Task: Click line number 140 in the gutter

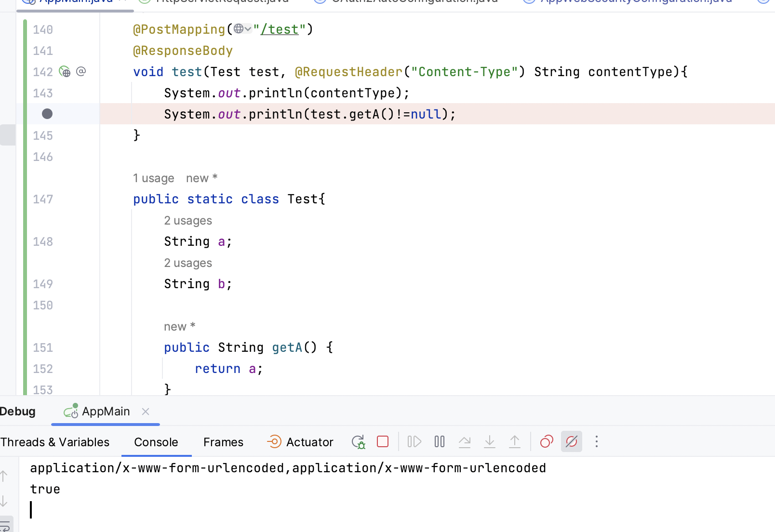Action: (x=43, y=30)
